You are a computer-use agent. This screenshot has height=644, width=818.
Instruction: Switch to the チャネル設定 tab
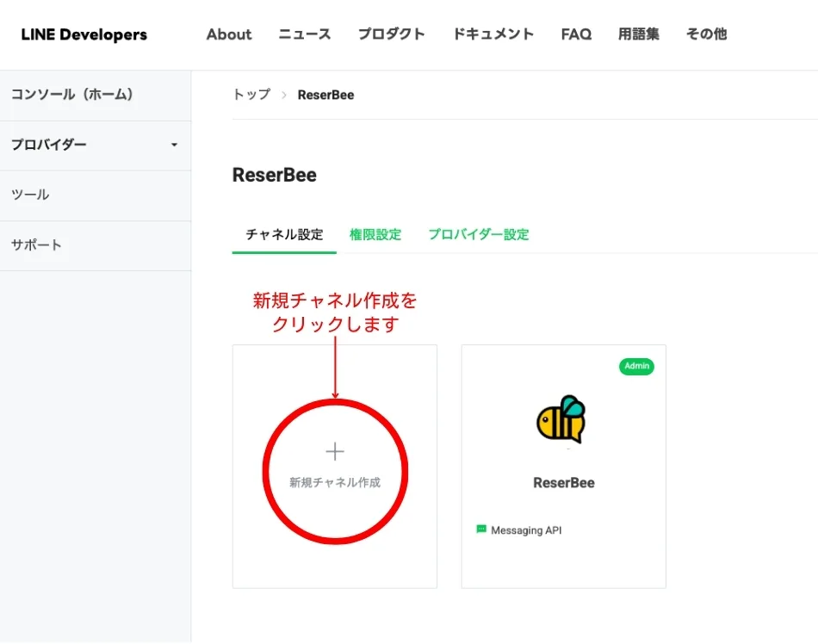(284, 234)
